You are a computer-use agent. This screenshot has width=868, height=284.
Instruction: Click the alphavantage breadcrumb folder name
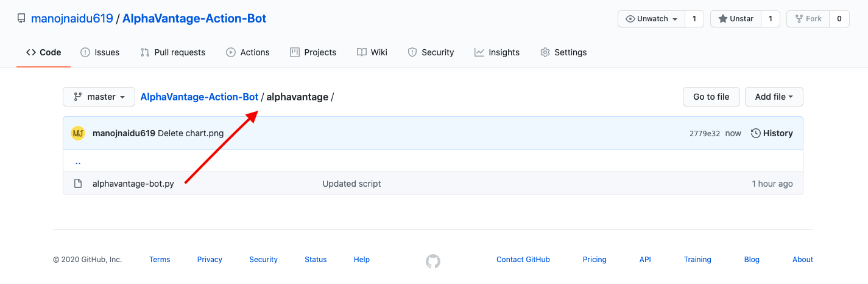(x=297, y=97)
